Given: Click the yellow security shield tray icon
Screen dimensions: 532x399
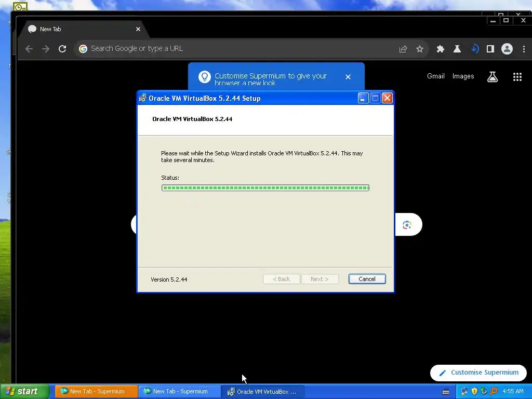Looking at the screenshot, I should click(474, 392).
